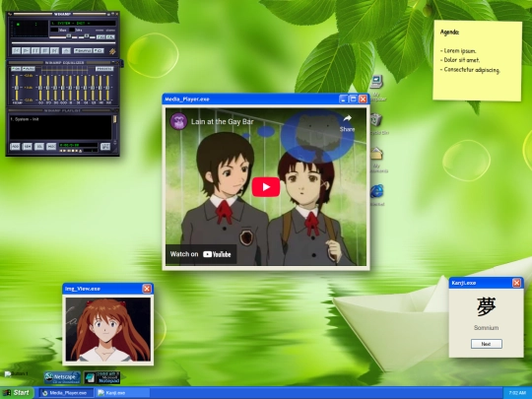Click playlist SEL button

coord(39,147)
